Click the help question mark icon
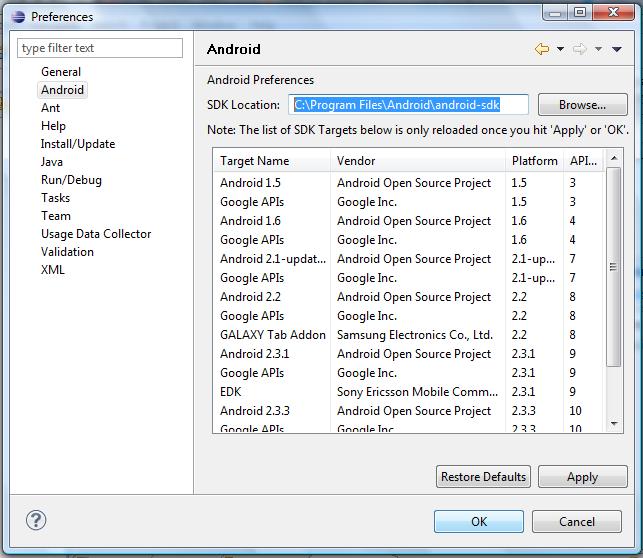 coord(36,520)
